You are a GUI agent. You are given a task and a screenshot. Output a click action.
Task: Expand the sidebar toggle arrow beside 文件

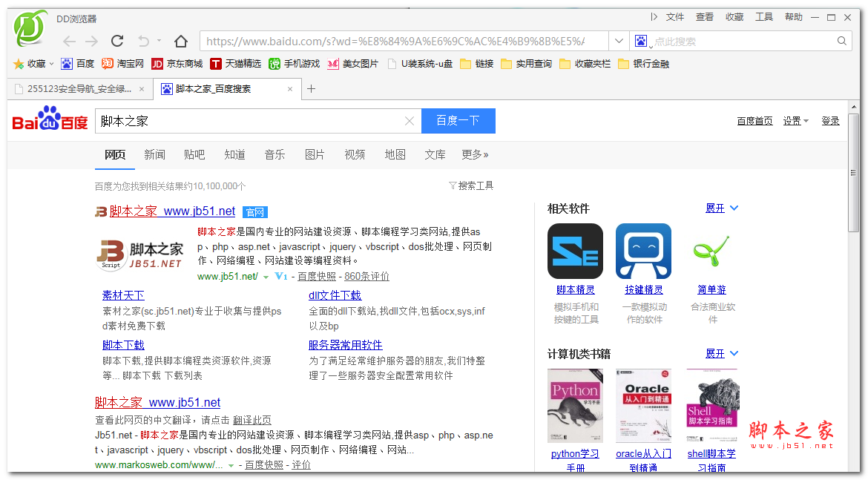[654, 17]
